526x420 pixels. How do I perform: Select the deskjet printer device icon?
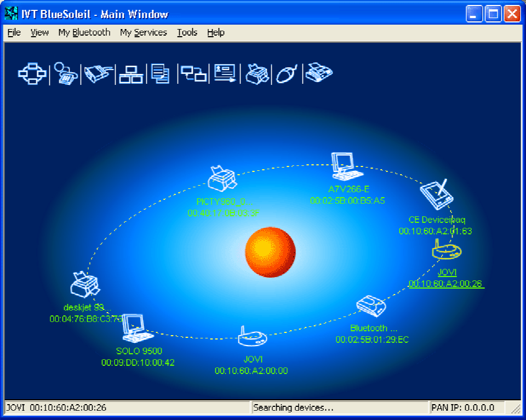pos(85,285)
